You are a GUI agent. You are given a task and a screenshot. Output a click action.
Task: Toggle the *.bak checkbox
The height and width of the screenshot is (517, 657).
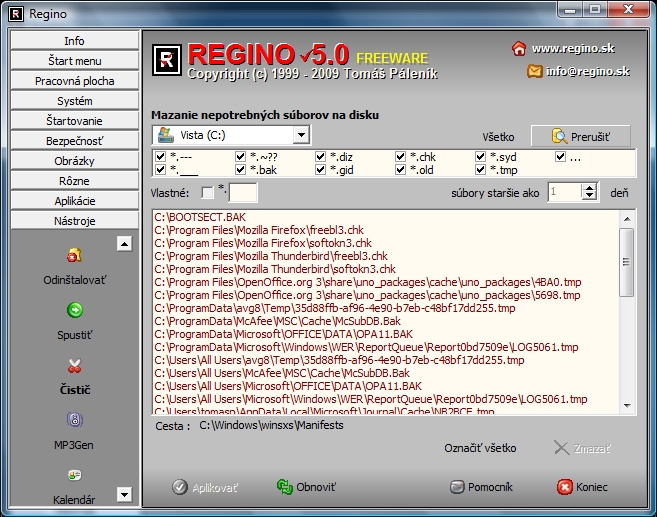point(240,170)
